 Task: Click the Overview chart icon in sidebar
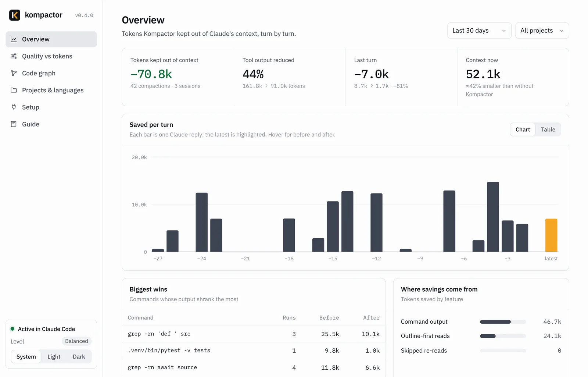coord(14,39)
